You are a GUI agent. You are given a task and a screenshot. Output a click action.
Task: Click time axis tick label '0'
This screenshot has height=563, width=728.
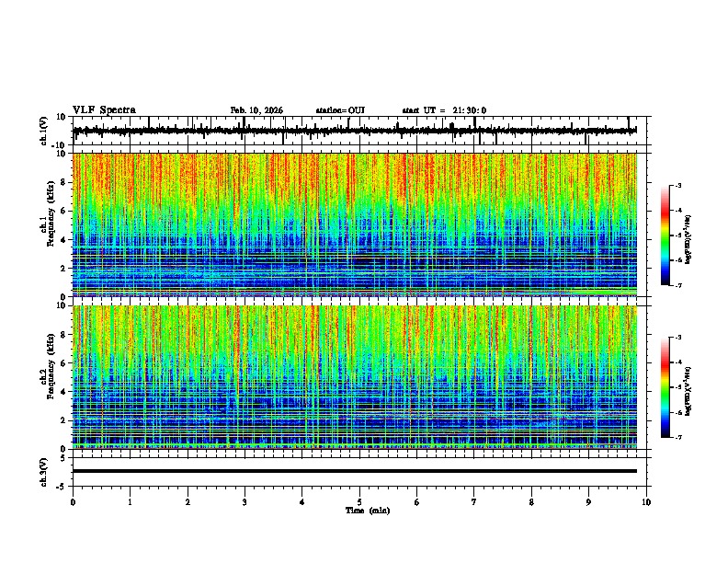pos(73,502)
